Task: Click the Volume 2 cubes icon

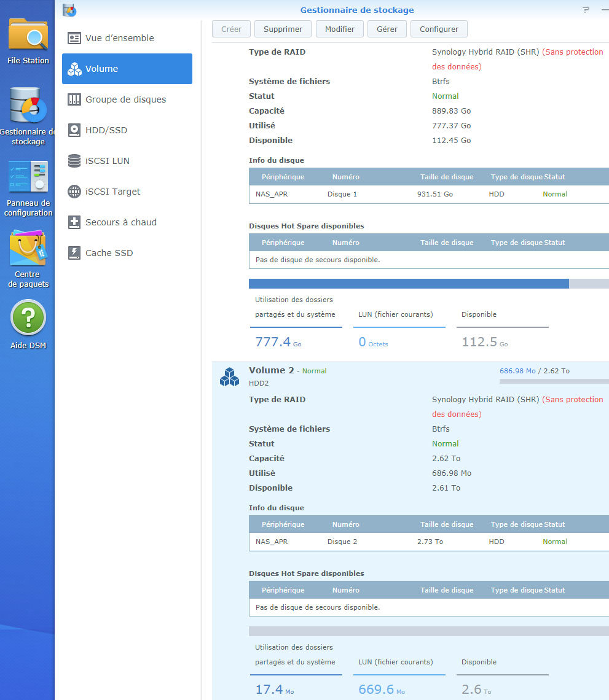Action: pos(229,377)
